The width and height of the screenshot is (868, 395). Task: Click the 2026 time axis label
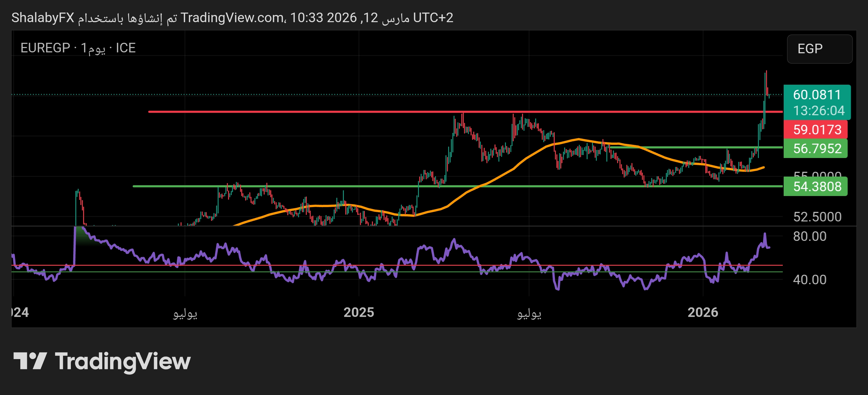703,312
